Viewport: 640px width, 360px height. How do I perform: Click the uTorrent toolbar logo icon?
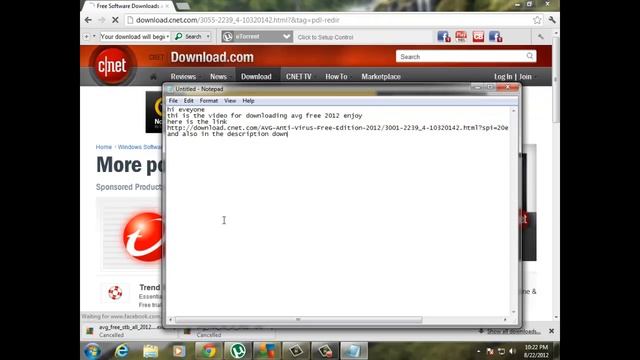(x=228, y=37)
